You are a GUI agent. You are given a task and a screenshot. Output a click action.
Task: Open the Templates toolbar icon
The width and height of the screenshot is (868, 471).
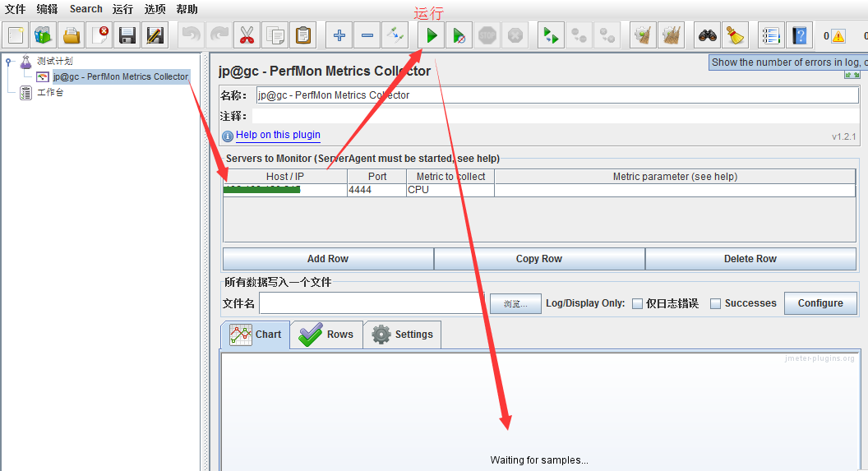[x=44, y=35]
